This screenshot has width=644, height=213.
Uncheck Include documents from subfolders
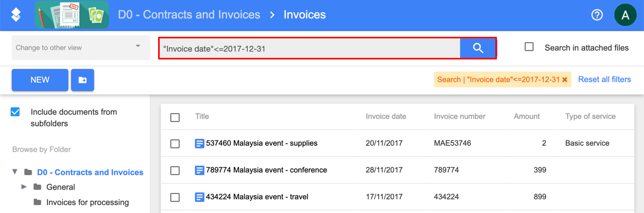15,112
